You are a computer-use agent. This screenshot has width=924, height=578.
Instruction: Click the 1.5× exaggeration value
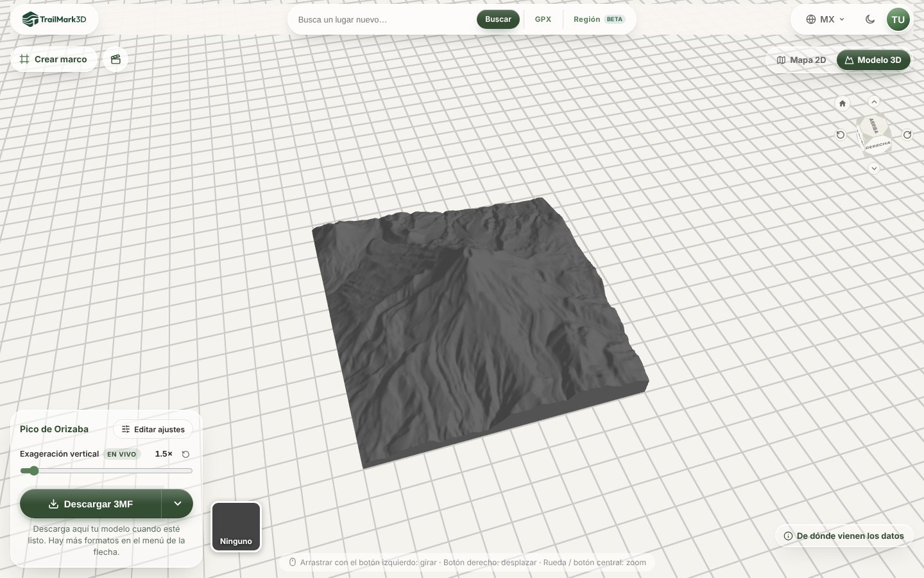[164, 454]
